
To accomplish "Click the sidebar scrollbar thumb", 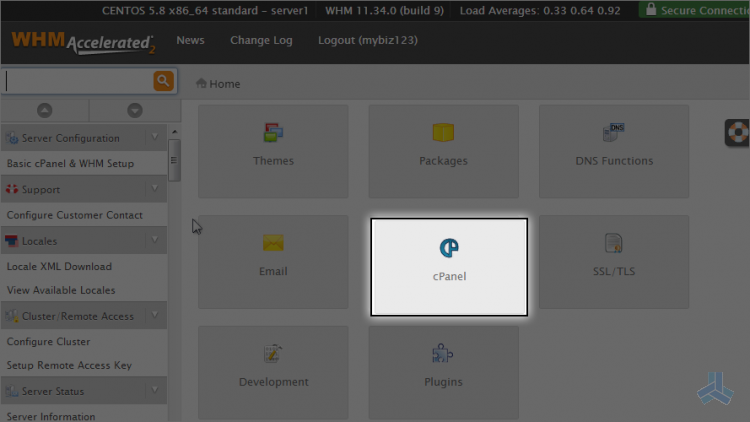I will [x=174, y=160].
